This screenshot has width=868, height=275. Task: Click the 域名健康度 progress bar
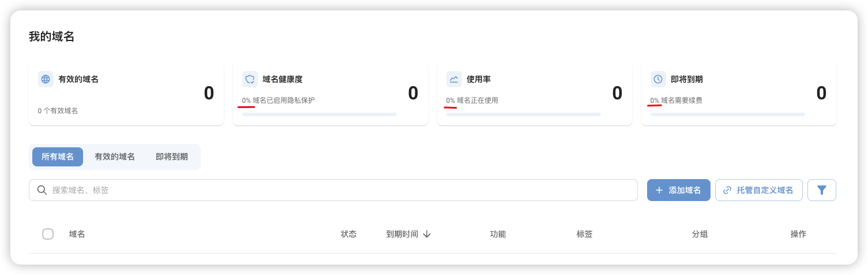click(x=320, y=114)
